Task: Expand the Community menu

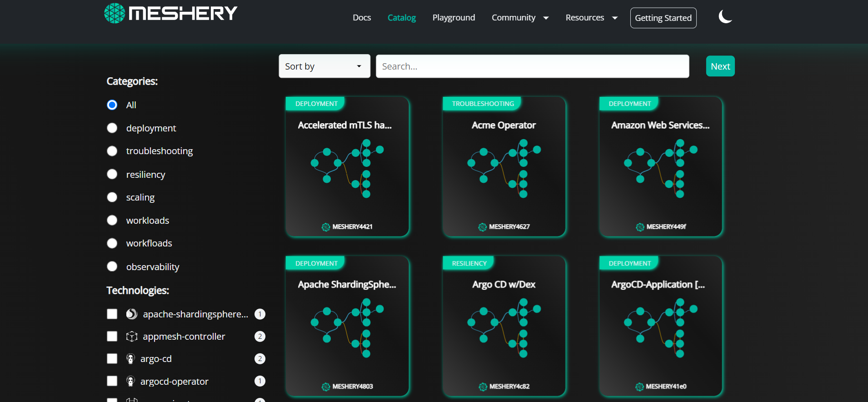Action: [520, 18]
